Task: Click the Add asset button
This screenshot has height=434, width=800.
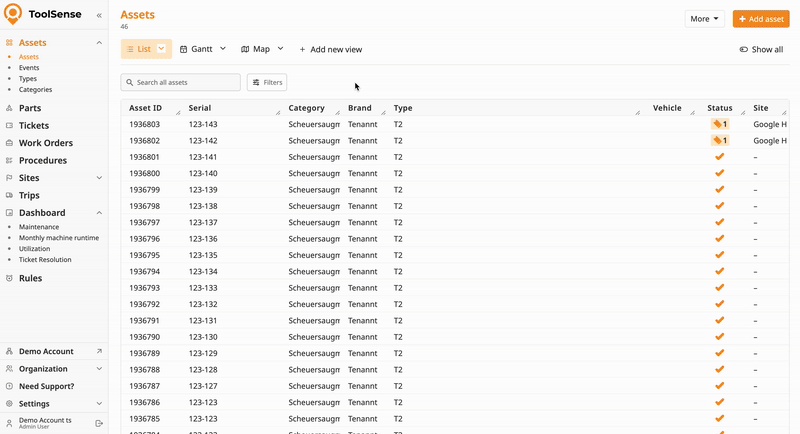Action: pos(761,19)
